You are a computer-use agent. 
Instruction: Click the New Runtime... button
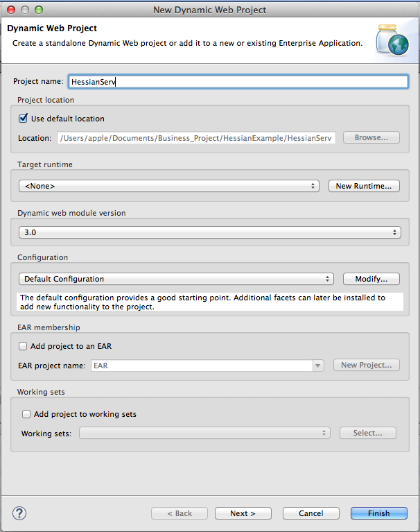pyautogui.click(x=364, y=186)
